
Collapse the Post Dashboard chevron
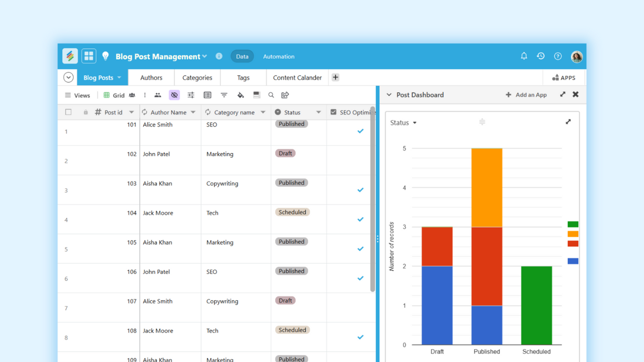[x=389, y=95]
